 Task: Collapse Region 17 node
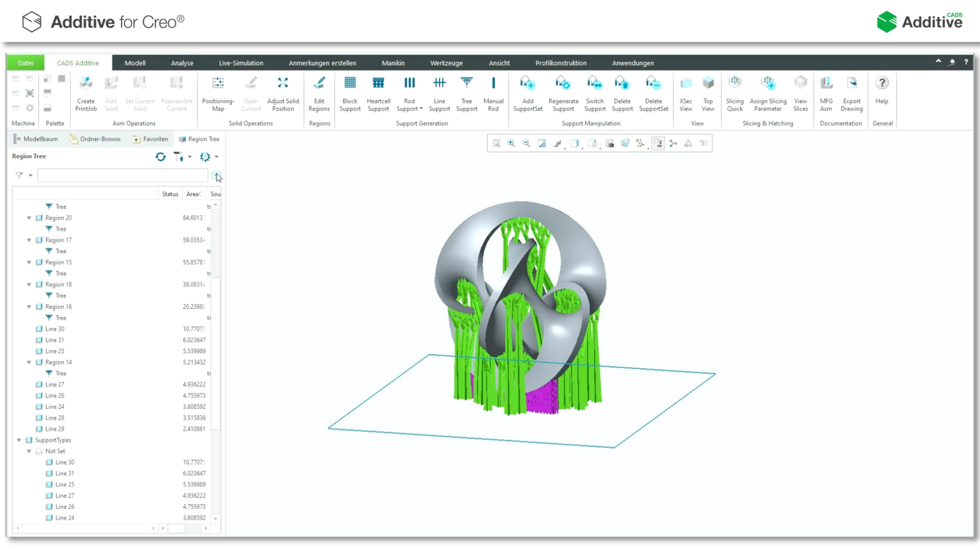point(29,240)
